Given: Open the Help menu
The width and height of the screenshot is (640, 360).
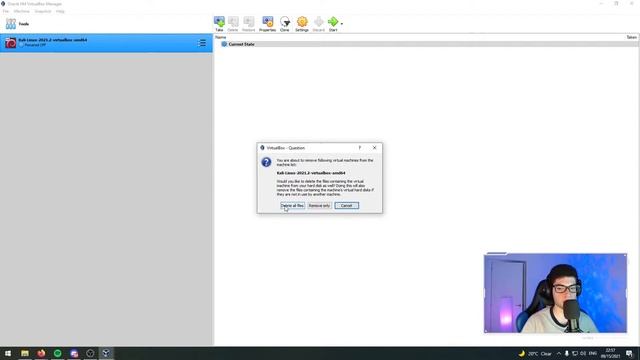Looking at the screenshot, I should point(60,11).
